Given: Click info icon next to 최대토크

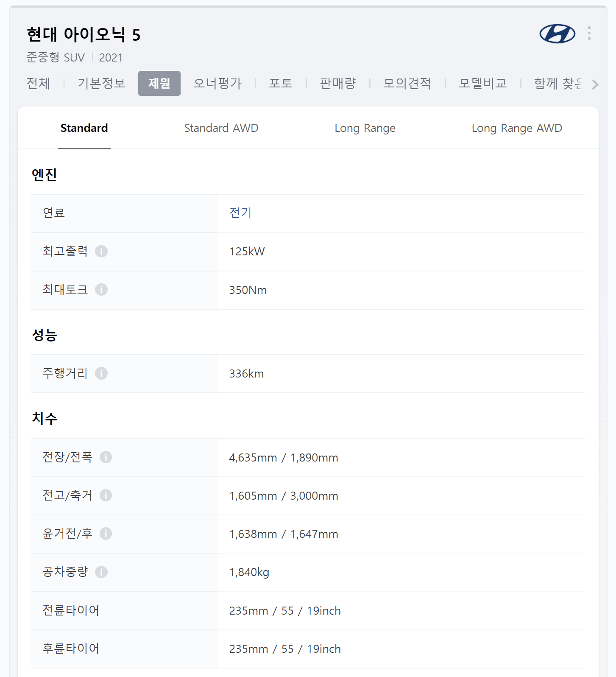Looking at the screenshot, I should (101, 290).
